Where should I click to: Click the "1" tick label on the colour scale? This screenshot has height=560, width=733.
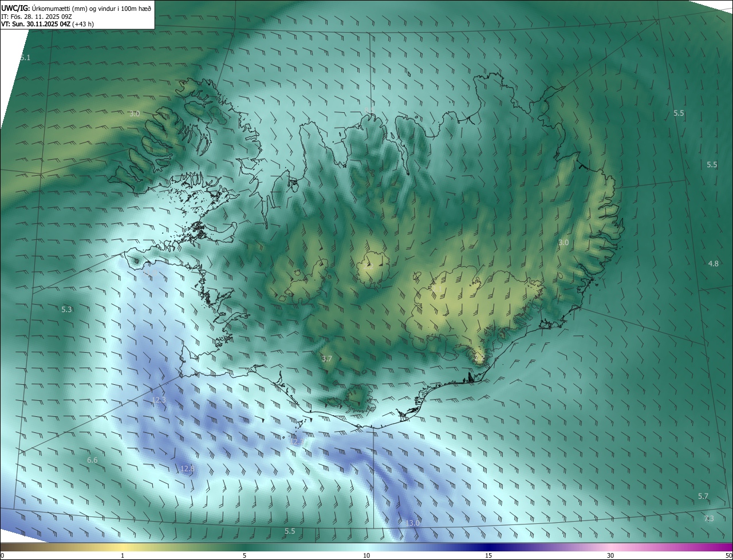coord(123,555)
